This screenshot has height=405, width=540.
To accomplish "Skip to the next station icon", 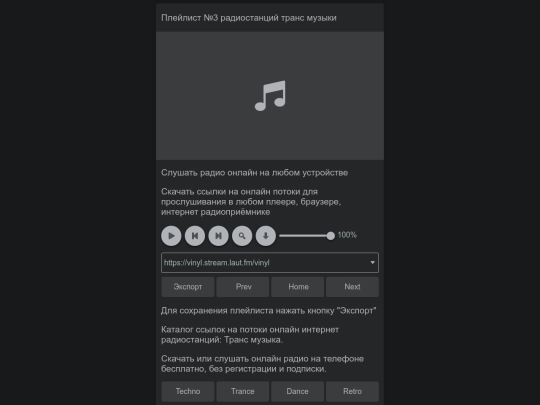I will pos(219,236).
